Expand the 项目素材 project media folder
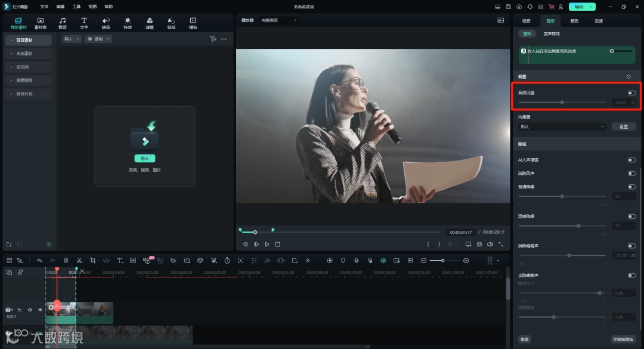Image resolution: width=644 pixels, height=349 pixels. coord(29,40)
